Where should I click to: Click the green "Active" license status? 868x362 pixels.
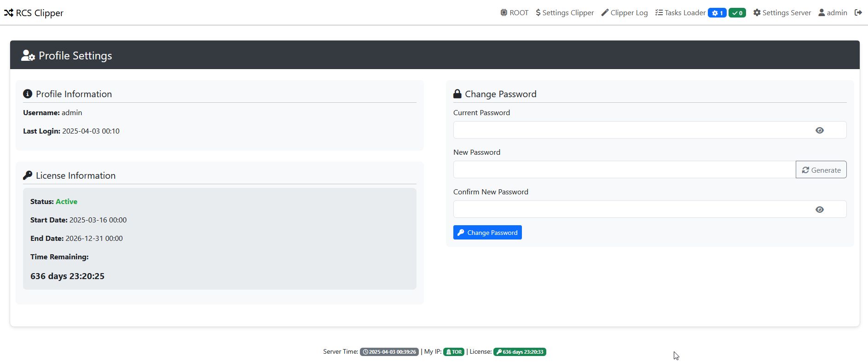(66, 201)
